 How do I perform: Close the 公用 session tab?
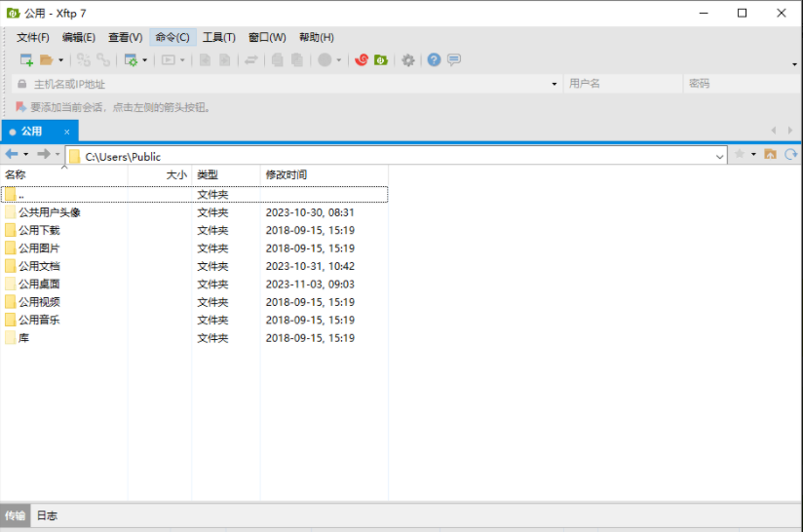[x=67, y=132]
